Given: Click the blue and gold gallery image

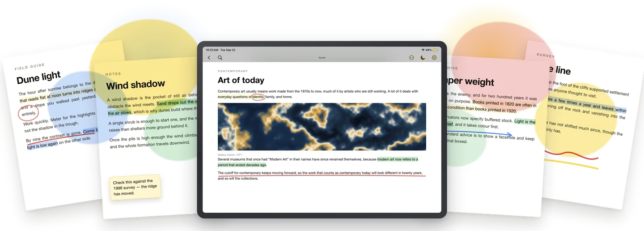Looking at the screenshot, I should [x=322, y=127].
